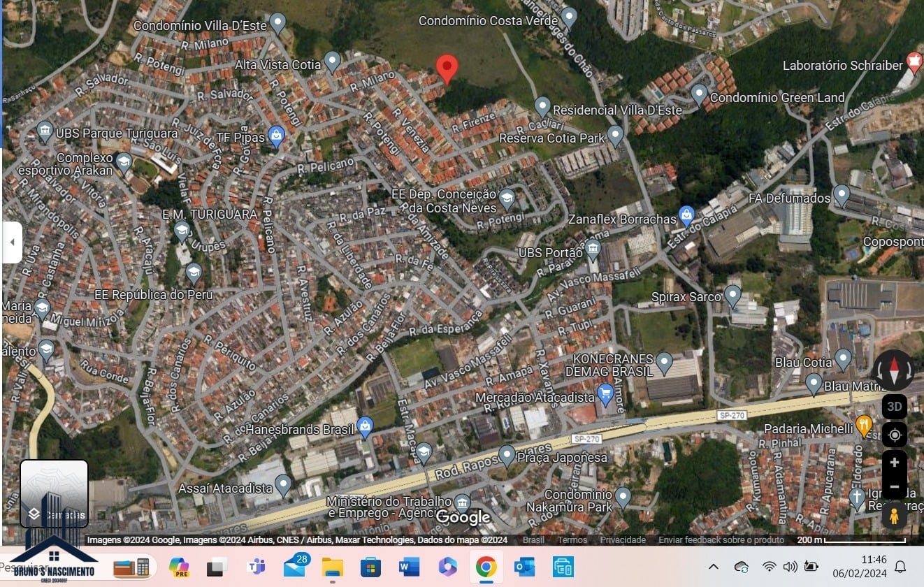Viewport: 924px width, 587px height.
Task: Open KONECRANES DEMAG BRASIL pin
Action: [x=664, y=363]
